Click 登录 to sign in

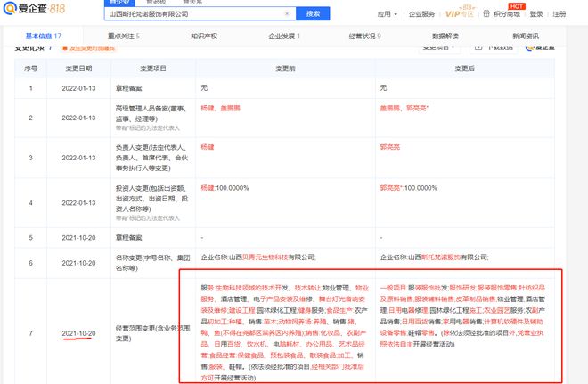click(x=536, y=14)
